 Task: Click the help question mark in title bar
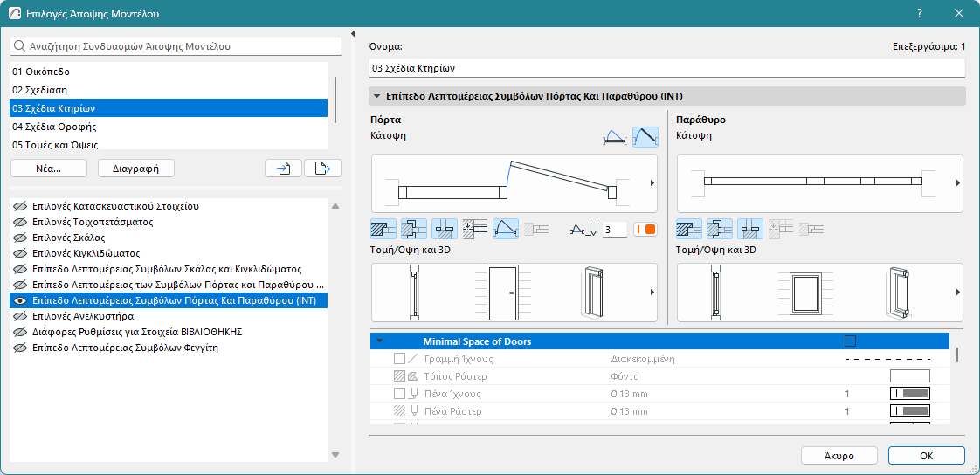pos(919,14)
